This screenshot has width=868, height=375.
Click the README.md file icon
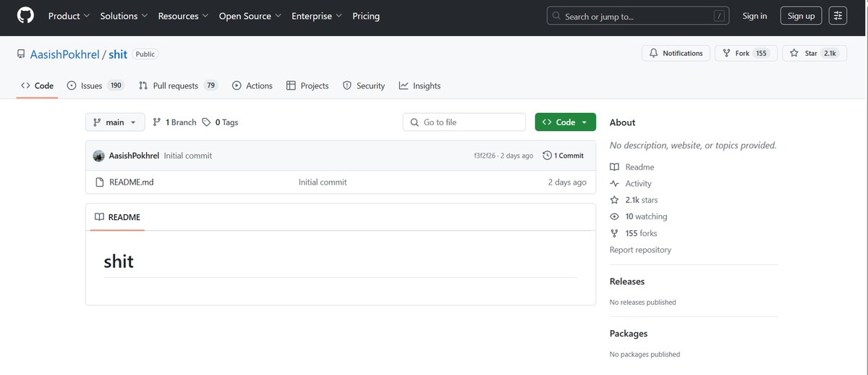coord(100,182)
